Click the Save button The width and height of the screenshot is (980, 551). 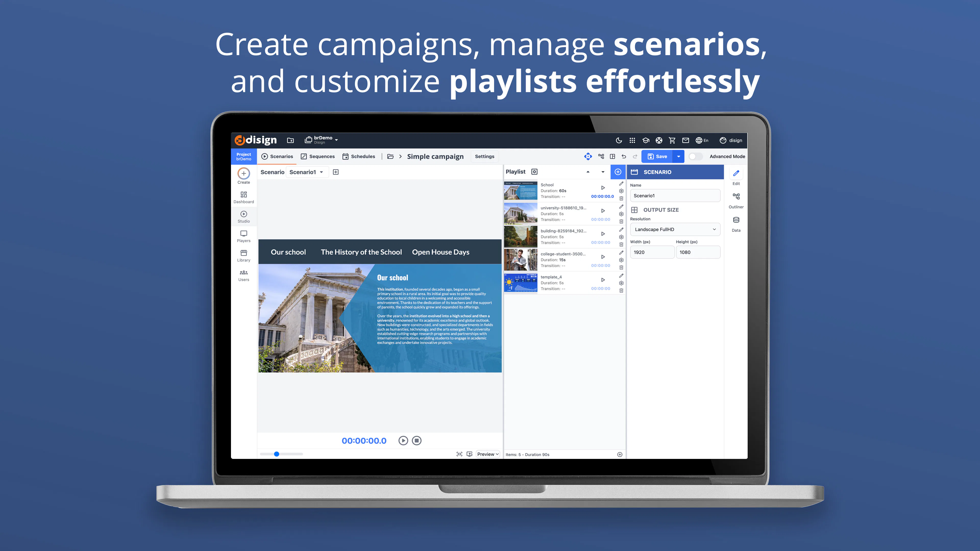click(x=657, y=156)
